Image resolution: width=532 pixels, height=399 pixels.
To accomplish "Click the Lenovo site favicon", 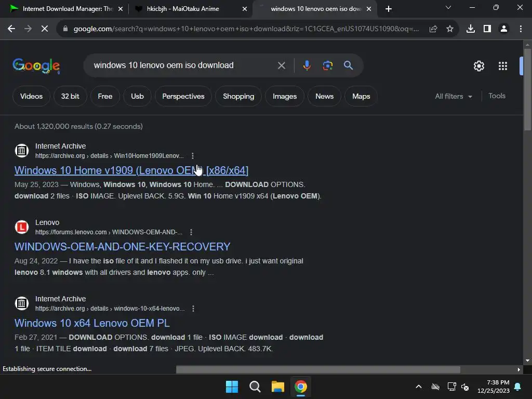I will click(22, 227).
